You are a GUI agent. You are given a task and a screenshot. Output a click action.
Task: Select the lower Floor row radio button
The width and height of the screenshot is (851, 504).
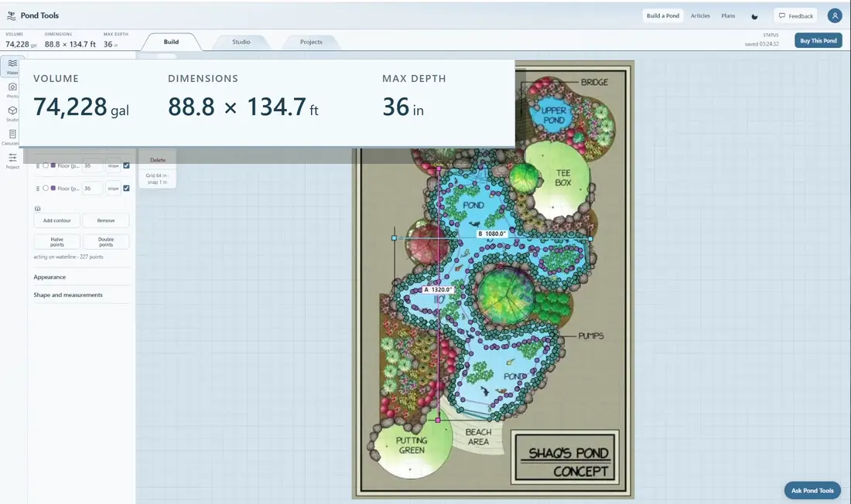(46, 189)
